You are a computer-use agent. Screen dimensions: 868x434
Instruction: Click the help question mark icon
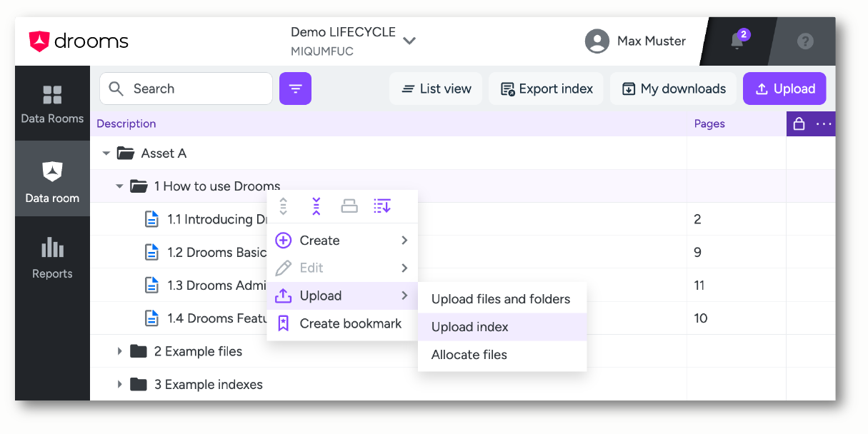pyautogui.click(x=805, y=41)
